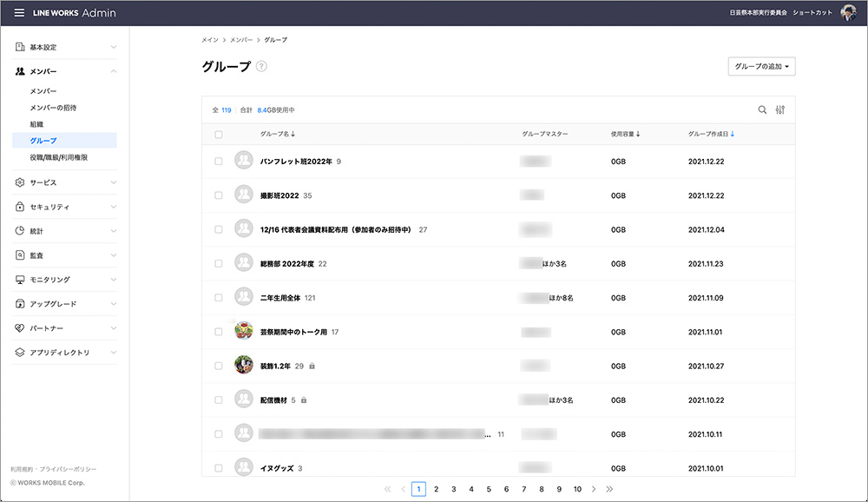
Task: Go to page 5 in pagination
Action: pos(489,489)
